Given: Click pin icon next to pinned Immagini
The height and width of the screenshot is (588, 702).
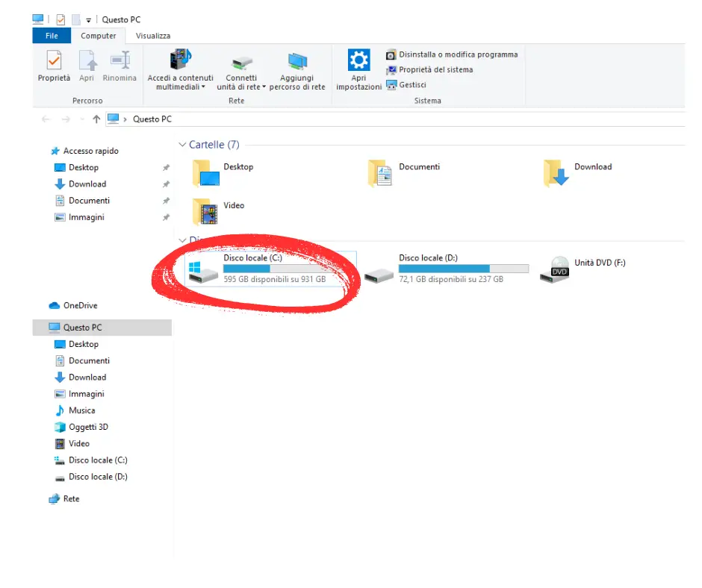Looking at the screenshot, I should click(166, 217).
